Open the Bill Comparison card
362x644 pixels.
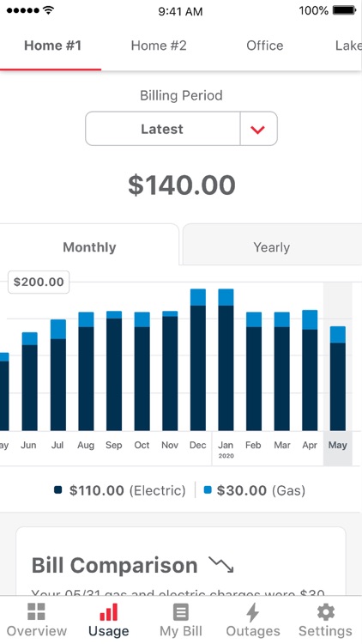click(x=181, y=561)
